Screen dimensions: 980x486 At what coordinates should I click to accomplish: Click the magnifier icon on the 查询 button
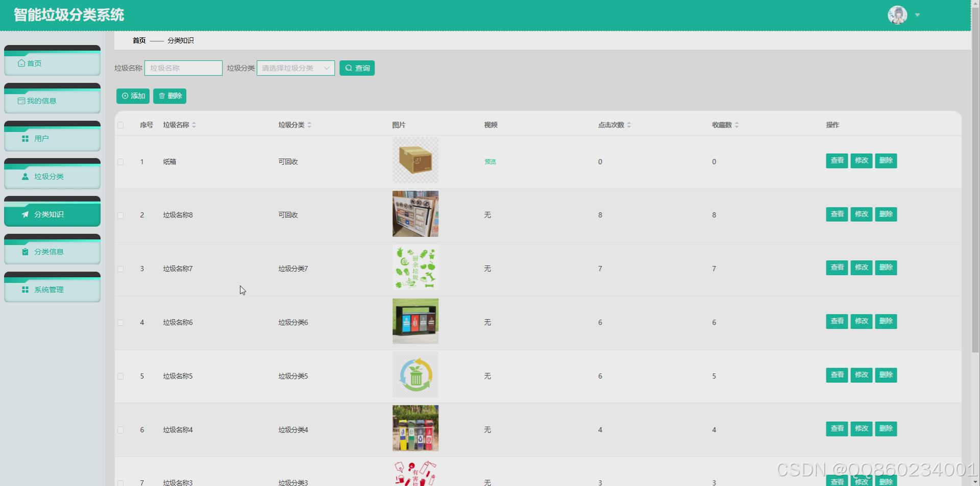coord(349,68)
